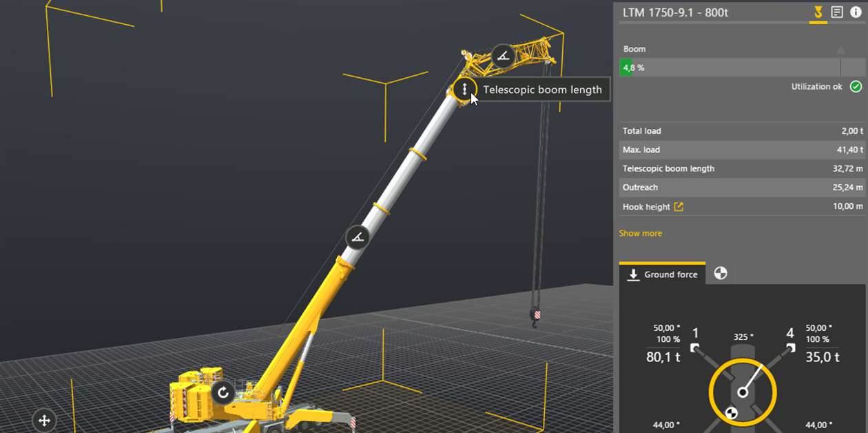
Task: Click the crane hook icon in the panel header
Action: [x=819, y=12]
